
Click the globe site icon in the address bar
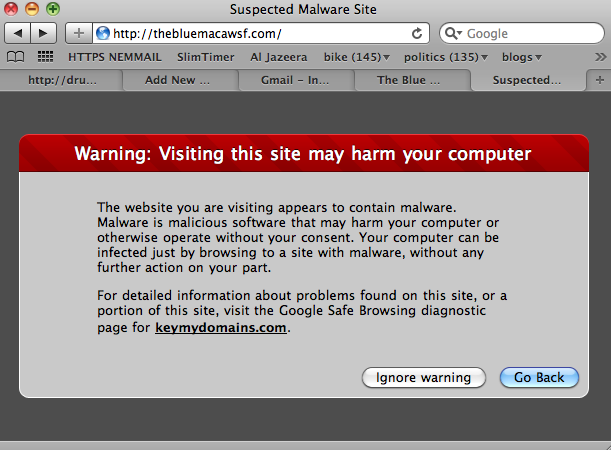pyautogui.click(x=103, y=34)
